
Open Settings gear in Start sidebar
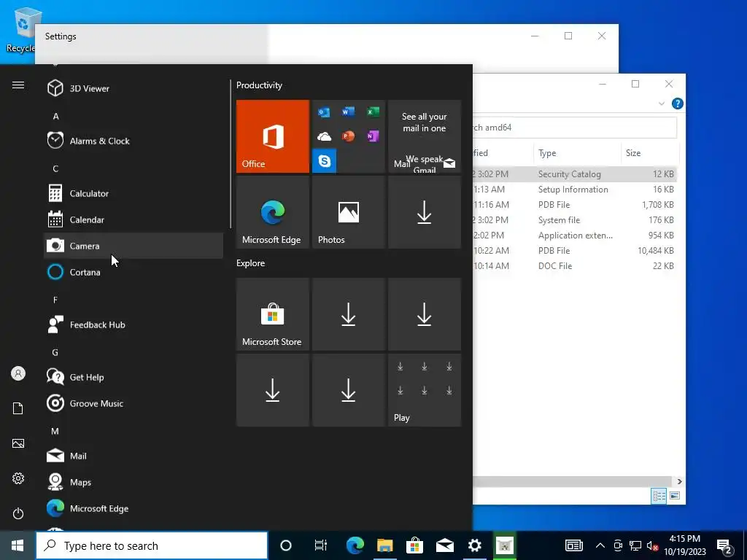click(x=18, y=478)
